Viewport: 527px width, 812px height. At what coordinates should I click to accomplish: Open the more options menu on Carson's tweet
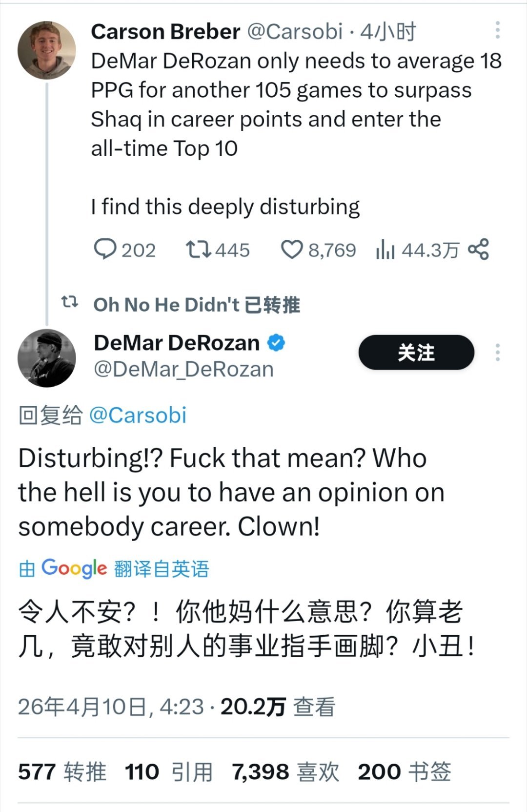[x=498, y=30]
